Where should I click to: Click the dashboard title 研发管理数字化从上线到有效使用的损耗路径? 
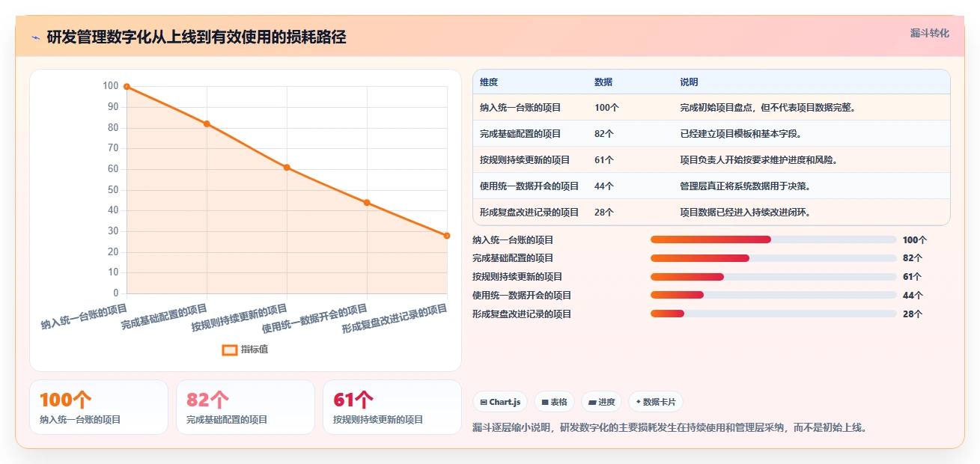(x=196, y=37)
